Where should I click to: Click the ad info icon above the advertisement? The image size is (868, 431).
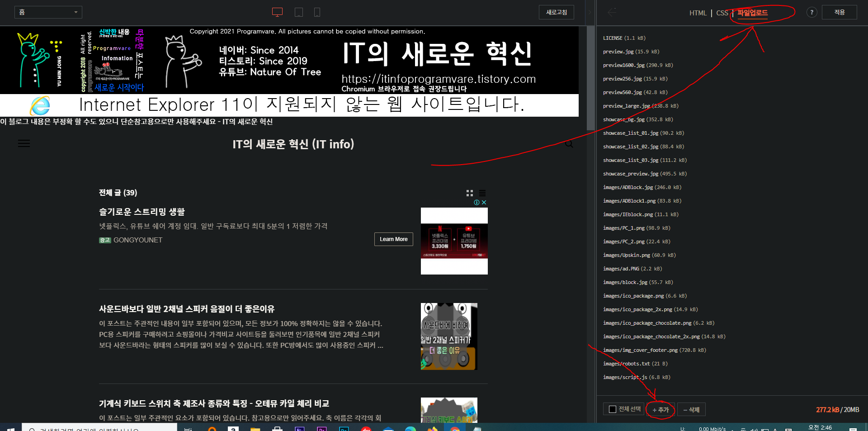[476, 203]
